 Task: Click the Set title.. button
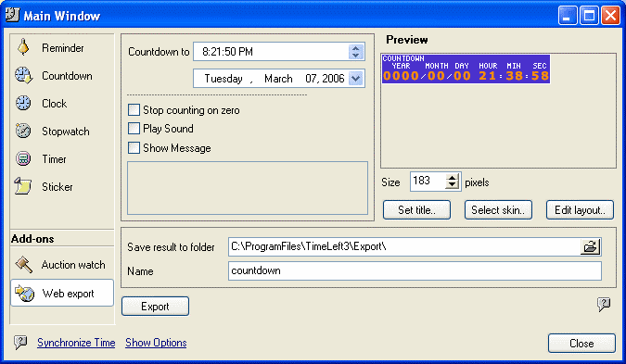click(x=416, y=209)
